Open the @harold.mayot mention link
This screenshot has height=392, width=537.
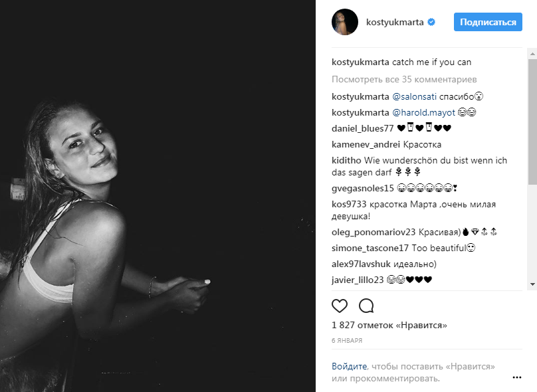(420, 112)
